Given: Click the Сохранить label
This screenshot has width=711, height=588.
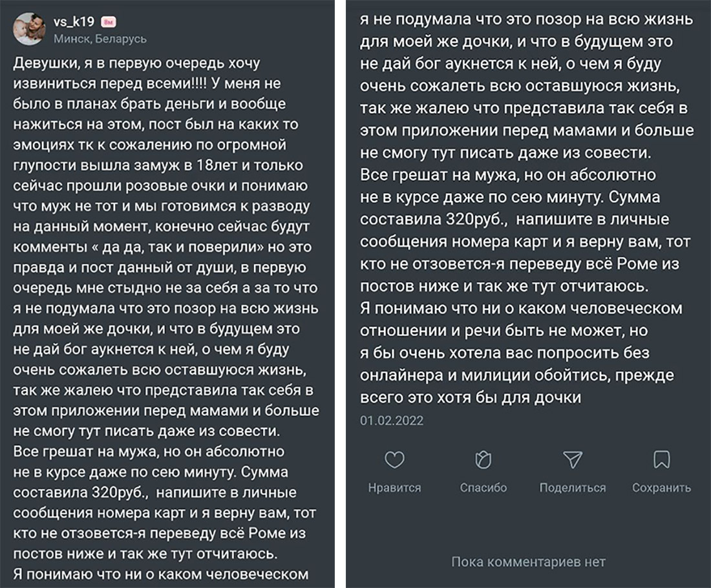Looking at the screenshot, I should click(662, 488).
